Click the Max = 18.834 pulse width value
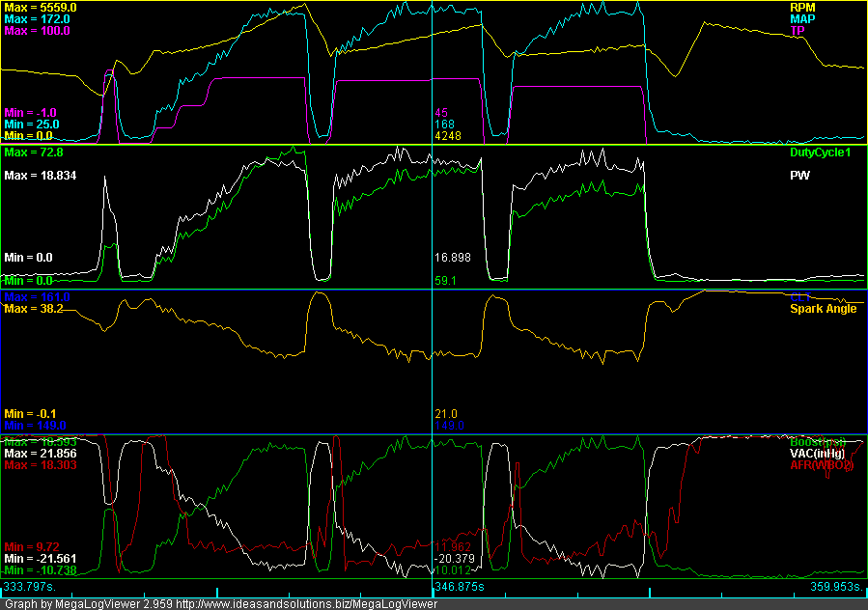This screenshot has width=868, height=610. point(40,176)
